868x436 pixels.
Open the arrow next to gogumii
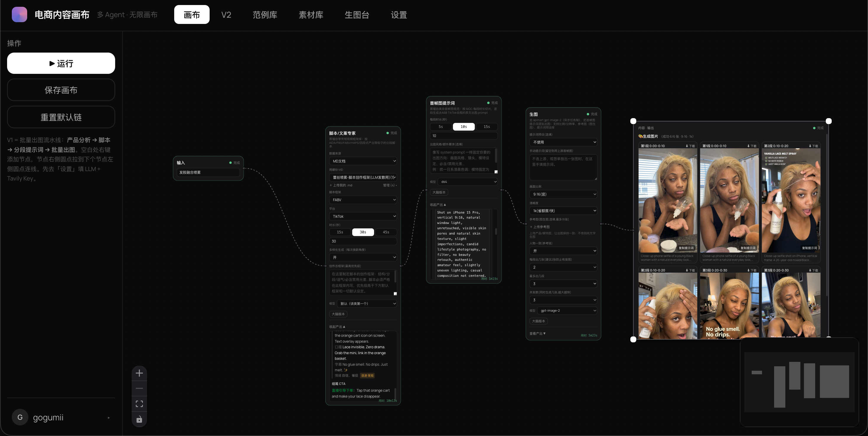pos(109,417)
